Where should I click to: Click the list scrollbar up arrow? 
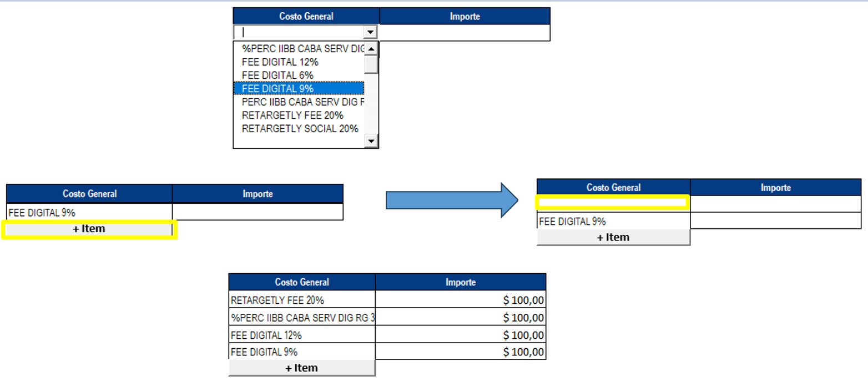click(x=371, y=48)
